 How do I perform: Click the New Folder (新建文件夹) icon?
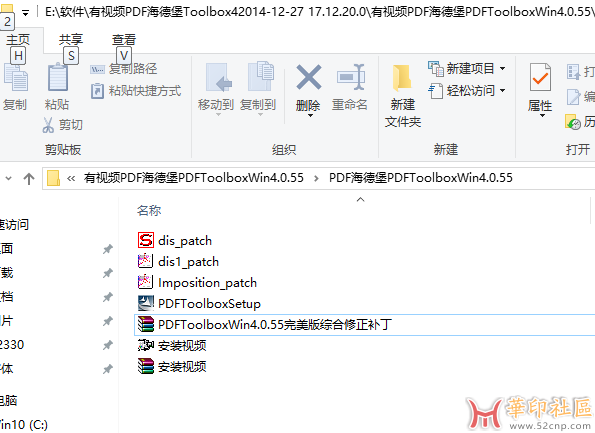(x=402, y=78)
